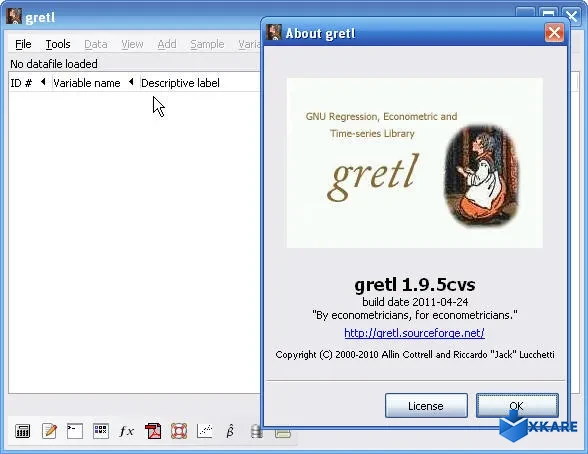The width and height of the screenshot is (588, 454).
Task: Click the Variable name column header
Action: click(x=87, y=83)
